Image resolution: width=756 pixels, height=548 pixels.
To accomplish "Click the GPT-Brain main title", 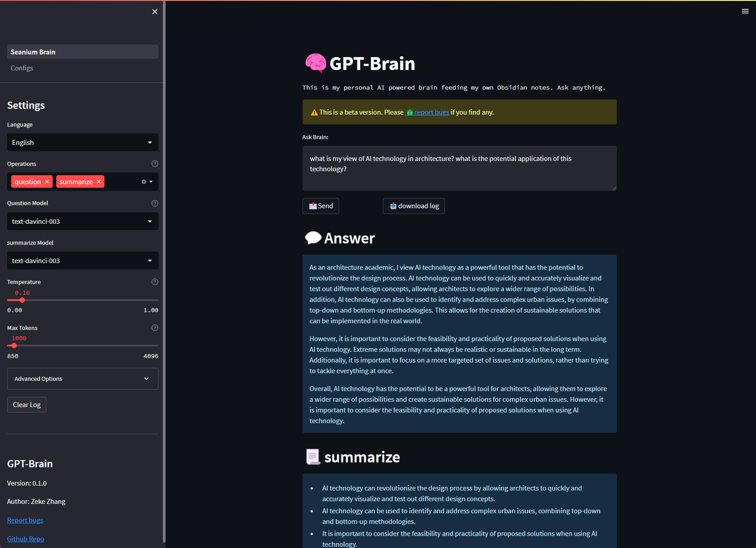I will [x=372, y=63].
